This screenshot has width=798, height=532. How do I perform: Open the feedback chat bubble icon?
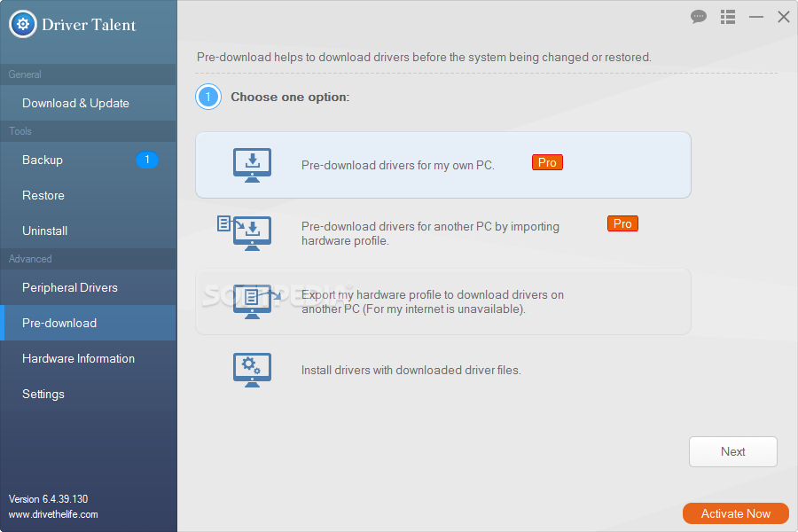click(x=699, y=17)
